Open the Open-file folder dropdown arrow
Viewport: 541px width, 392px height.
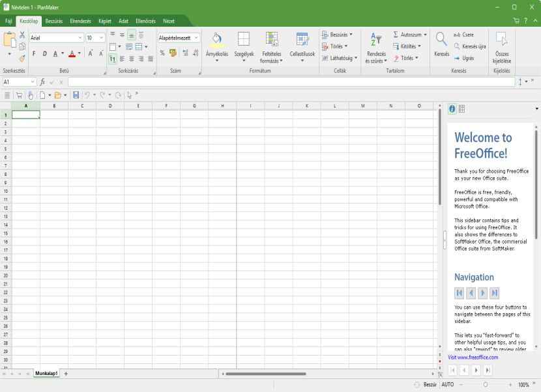pos(65,96)
